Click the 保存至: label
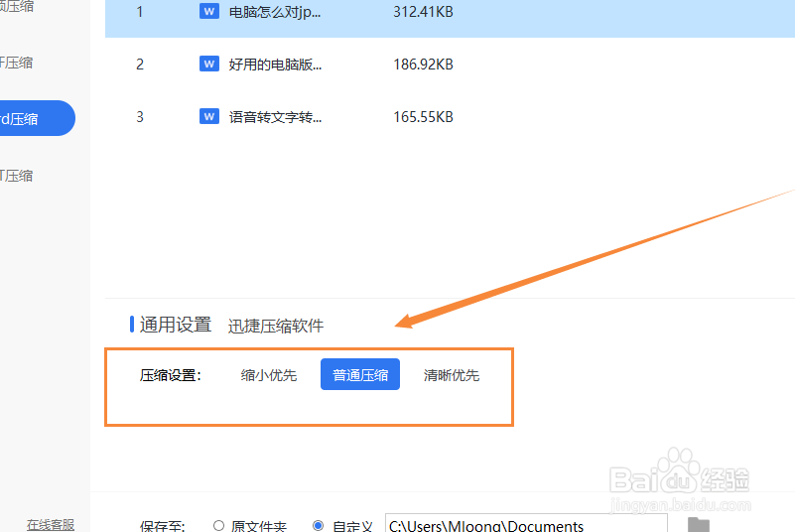This screenshot has width=795, height=532. (162, 525)
